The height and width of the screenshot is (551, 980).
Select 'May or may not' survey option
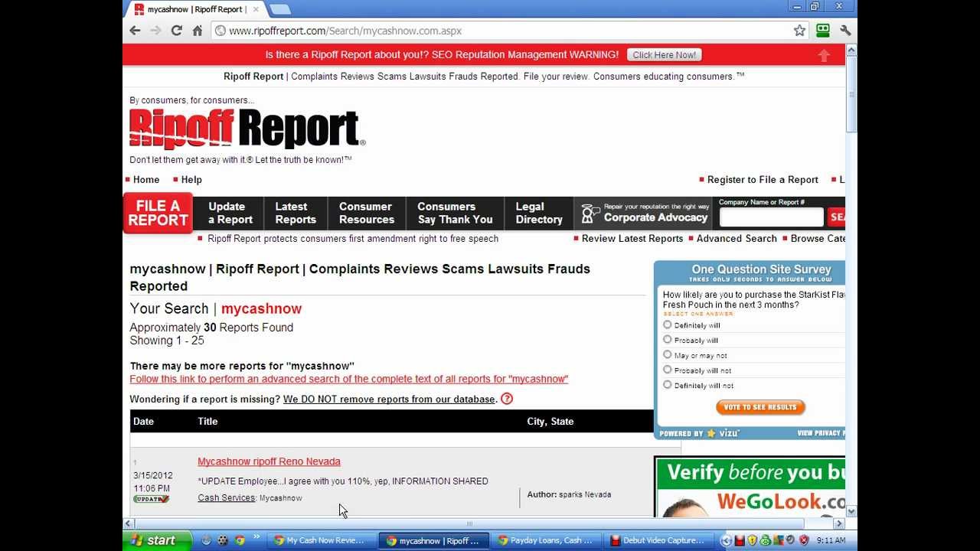[667, 354]
